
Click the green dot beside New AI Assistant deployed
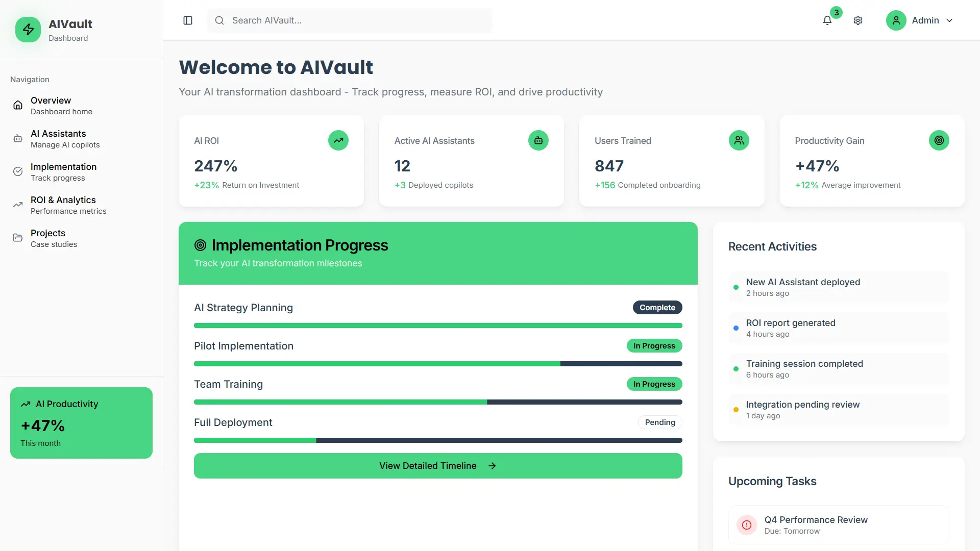tap(736, 287)
